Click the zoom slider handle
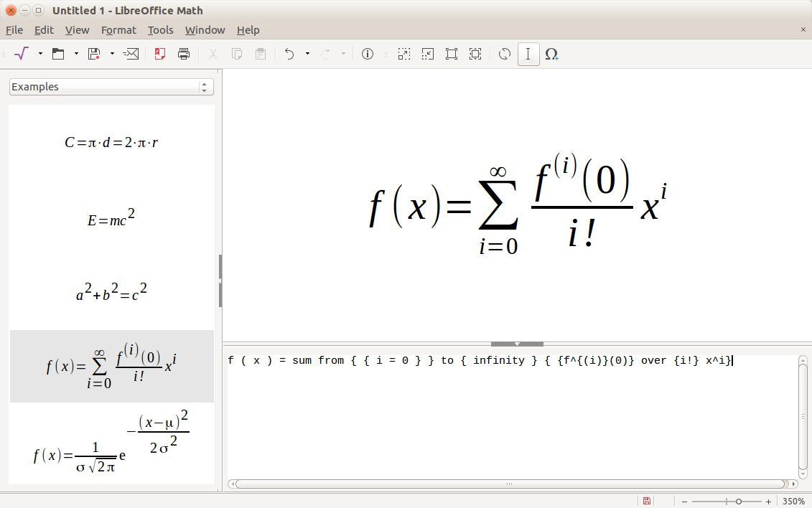Image resolution: width=812 pixels, height=508 pixels. tap(739, 502)
